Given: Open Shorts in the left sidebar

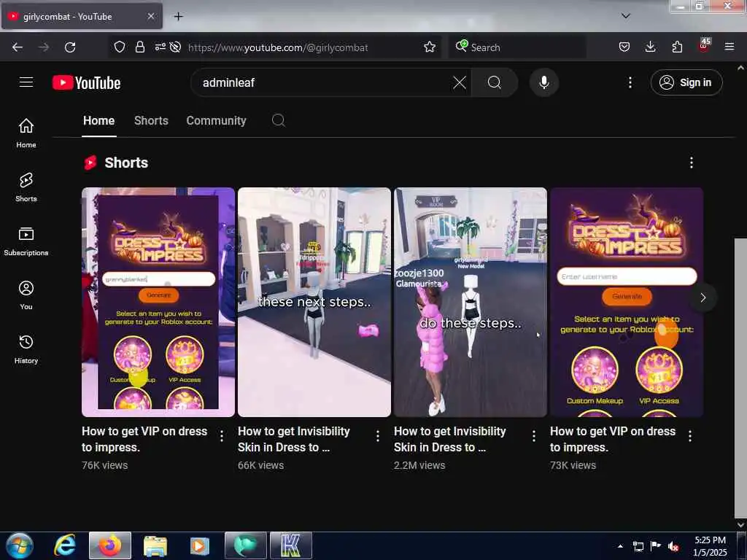Looking at the screenshot, I should pyautogui.click(x=26, y=187).
